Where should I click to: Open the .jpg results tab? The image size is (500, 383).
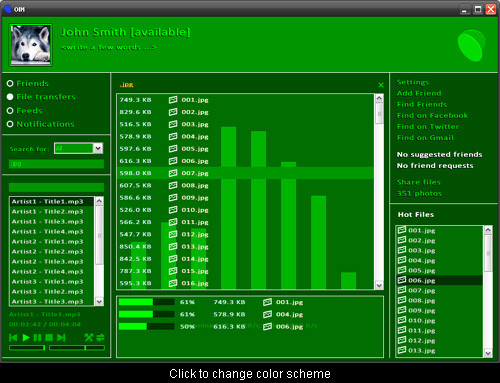126,85
